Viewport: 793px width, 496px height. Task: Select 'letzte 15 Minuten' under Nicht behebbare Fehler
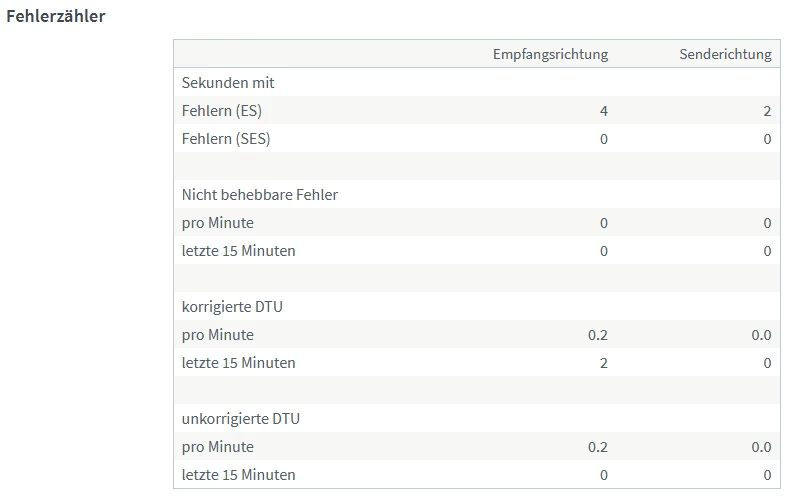click(x=239, y=251)
